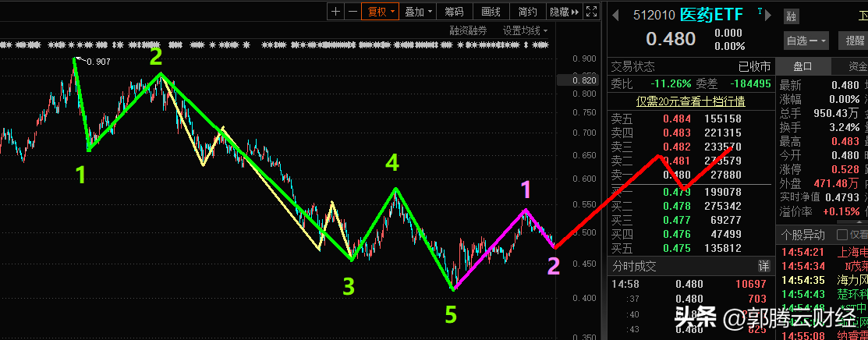This screenshot has height=340, width=868.
Task: Open 设置均线 moving average settings dropdown
Action: [525, 30]
